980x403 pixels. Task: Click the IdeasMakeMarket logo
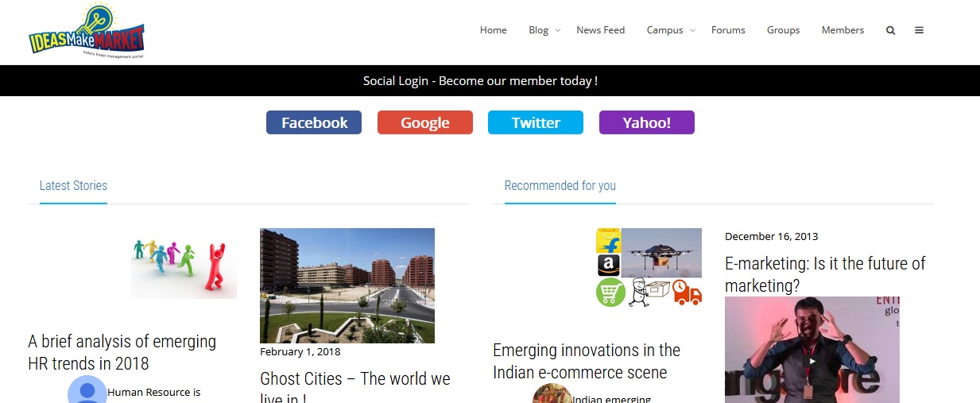(87, 32)
